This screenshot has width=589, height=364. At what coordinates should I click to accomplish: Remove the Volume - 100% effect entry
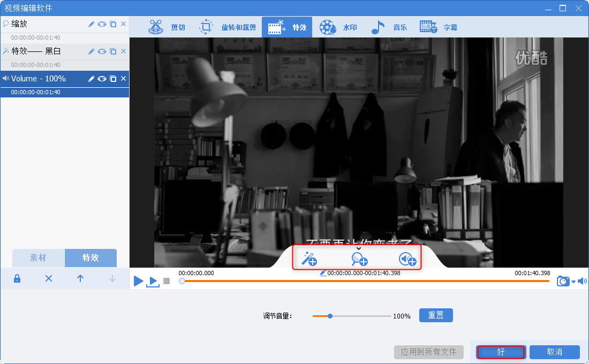123,79
